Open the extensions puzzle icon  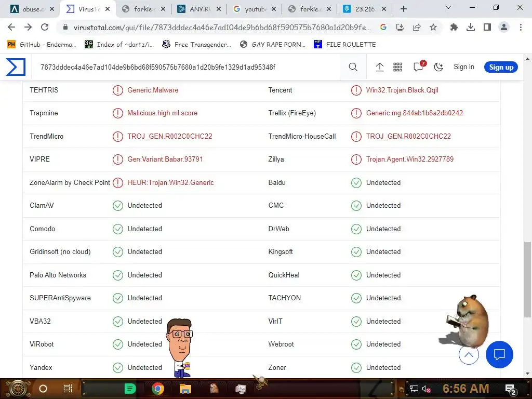pyautogui.click(x=454, y=27)
